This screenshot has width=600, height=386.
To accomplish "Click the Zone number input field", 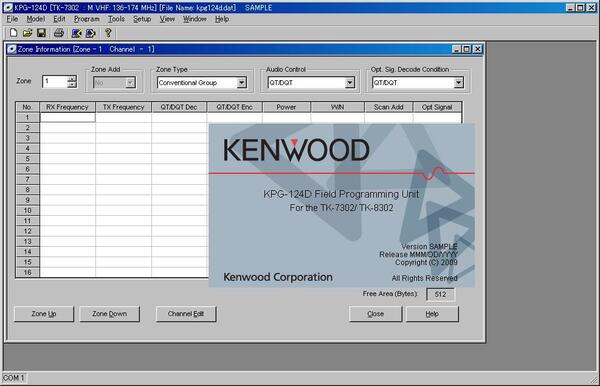I will point(55,81).
